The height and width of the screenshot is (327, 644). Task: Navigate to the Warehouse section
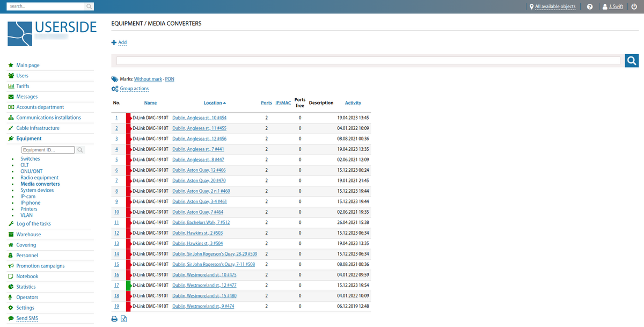29,234
